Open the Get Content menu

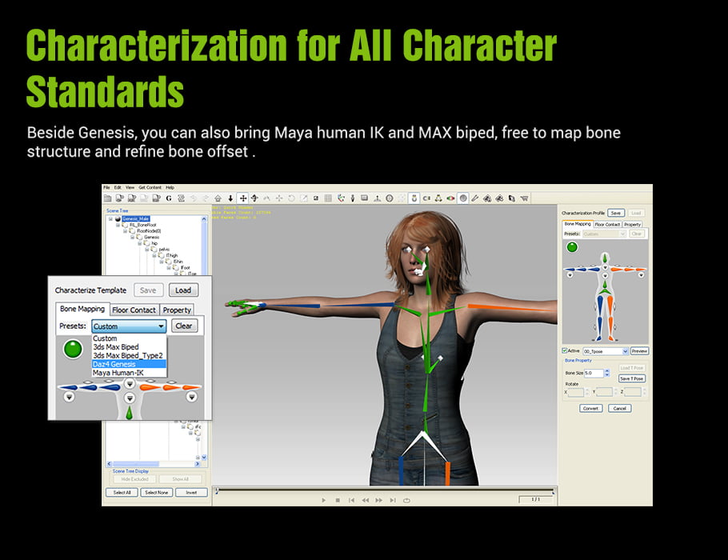(150, 187)
